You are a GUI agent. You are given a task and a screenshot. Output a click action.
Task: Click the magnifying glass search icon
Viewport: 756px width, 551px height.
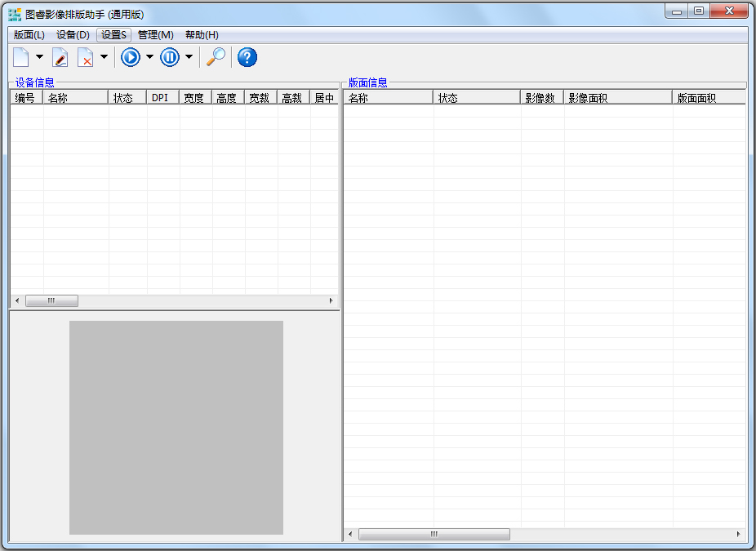pos(216,57)
